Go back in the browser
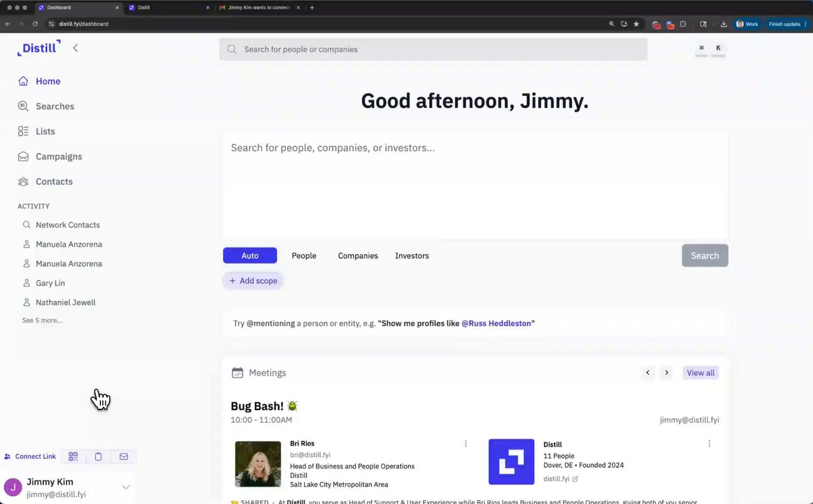 [8, 24]
